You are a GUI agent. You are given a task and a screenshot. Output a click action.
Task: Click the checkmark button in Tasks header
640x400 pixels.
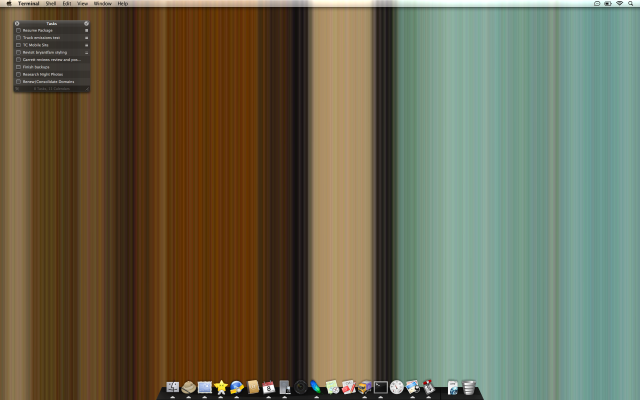(86, 23)
